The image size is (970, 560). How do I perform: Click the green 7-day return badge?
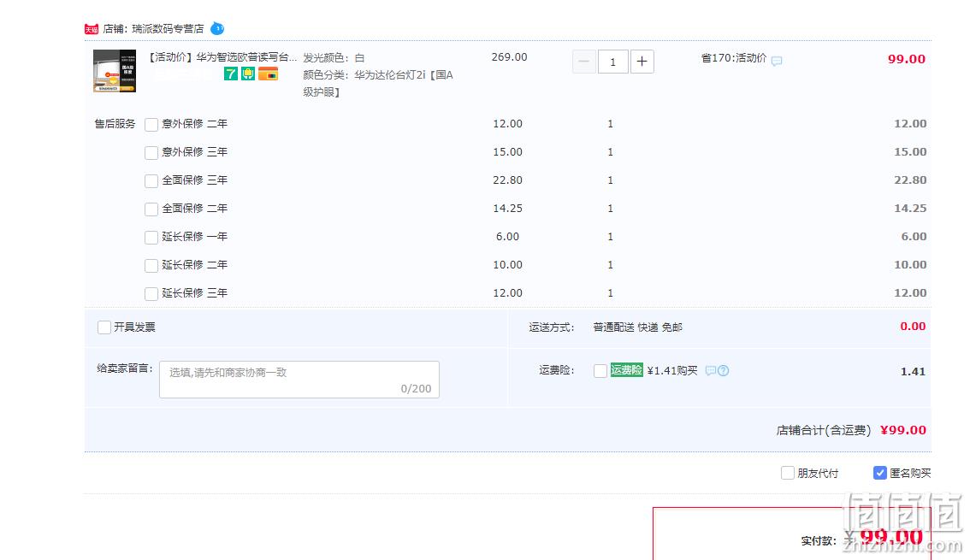coord(231,74)
